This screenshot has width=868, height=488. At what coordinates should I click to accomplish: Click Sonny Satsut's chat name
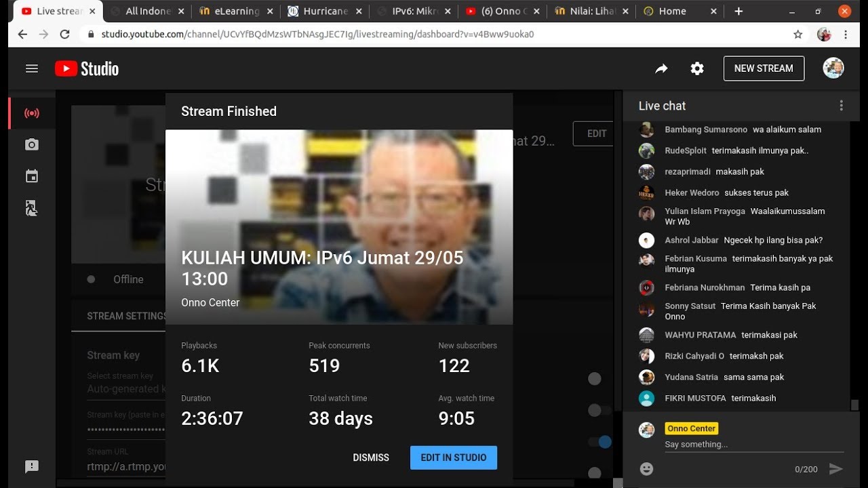690,306
